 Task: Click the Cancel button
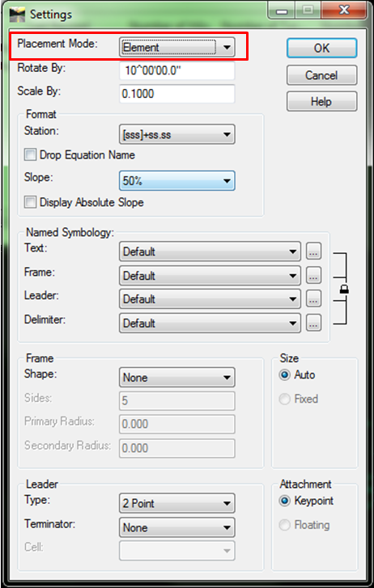(x=322, y=75)
